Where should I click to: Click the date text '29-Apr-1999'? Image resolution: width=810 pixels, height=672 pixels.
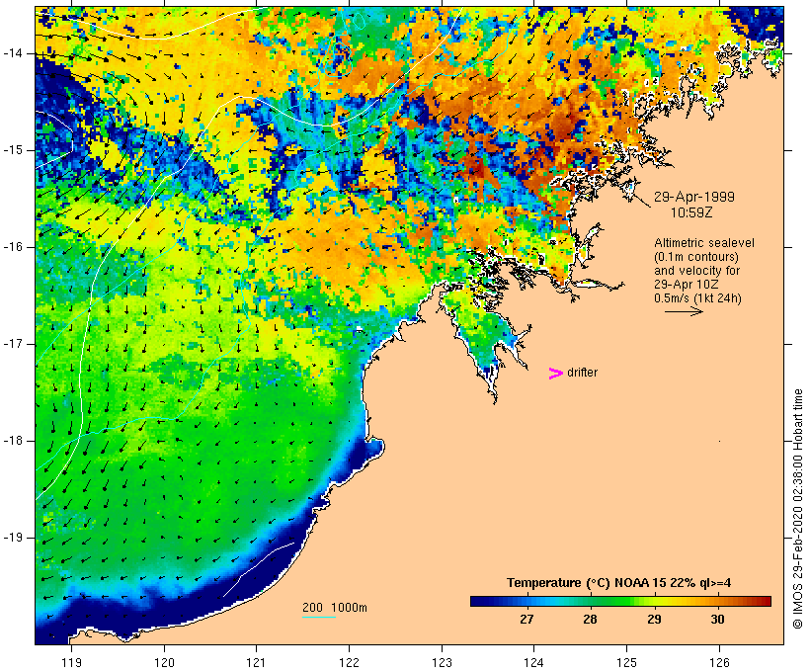(x=694, y=197)
